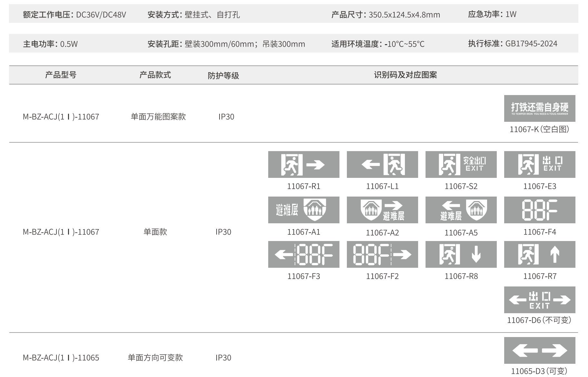The image size is (588, 377).
Task: Click the label 11067-F2
Action: pos(382,276)
